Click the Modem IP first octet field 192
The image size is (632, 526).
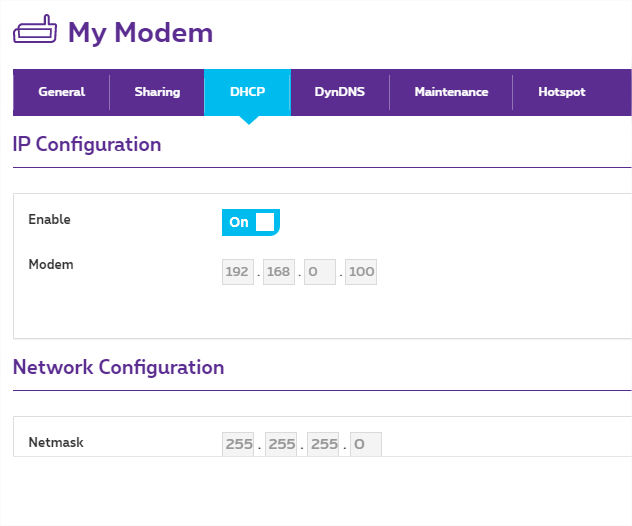238,272
